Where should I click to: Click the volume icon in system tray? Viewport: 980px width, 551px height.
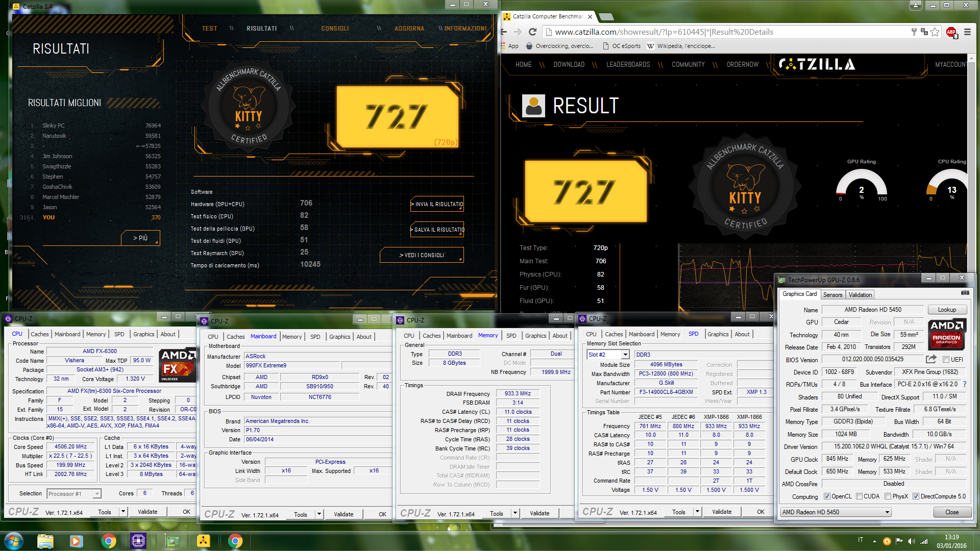tap(911, 541)
